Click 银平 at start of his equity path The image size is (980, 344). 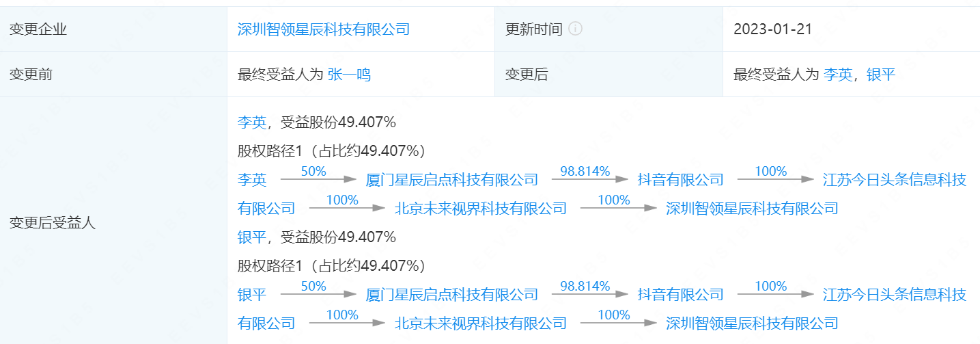pos(251,295)
